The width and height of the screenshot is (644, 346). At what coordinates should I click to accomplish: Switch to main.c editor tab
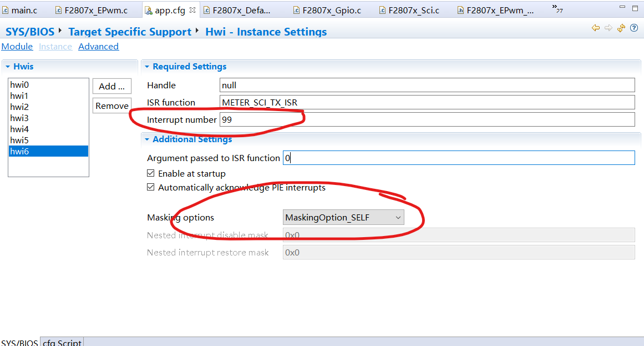click(x=20, y=11)
